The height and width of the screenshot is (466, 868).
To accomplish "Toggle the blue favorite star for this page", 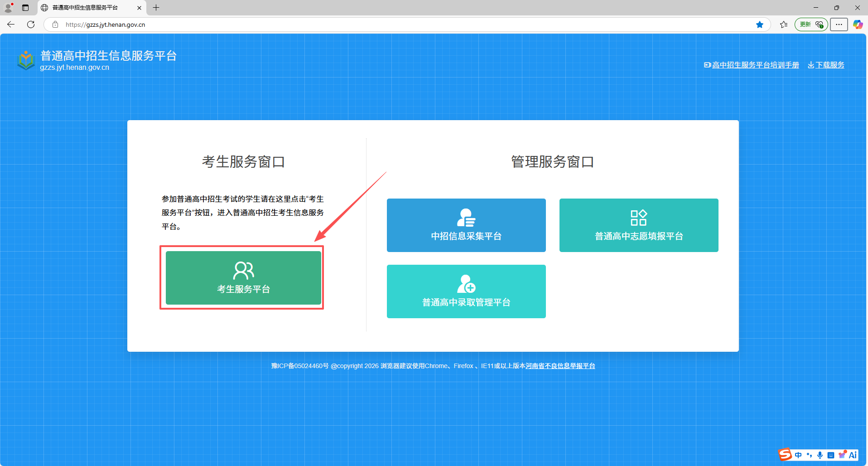I will click(x=760, y=24).
